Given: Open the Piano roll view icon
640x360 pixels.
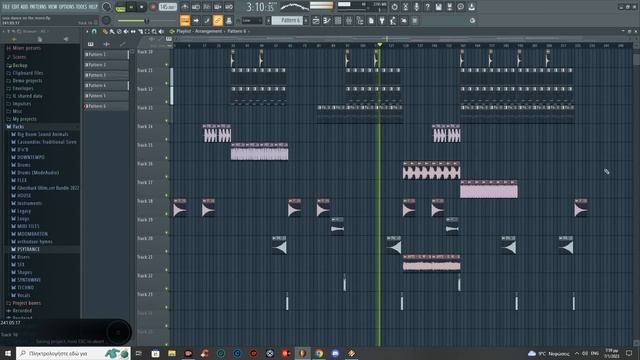Looking at the screenshot, I should 327,20.
